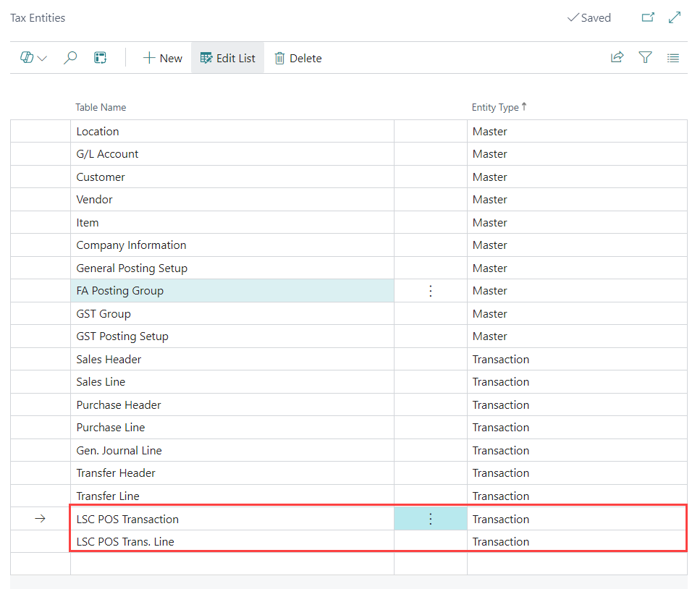Expand the views dropdown chevron in toolbar
The width and height of the screenshot is (700, 589).
click(x=41, y=59)
